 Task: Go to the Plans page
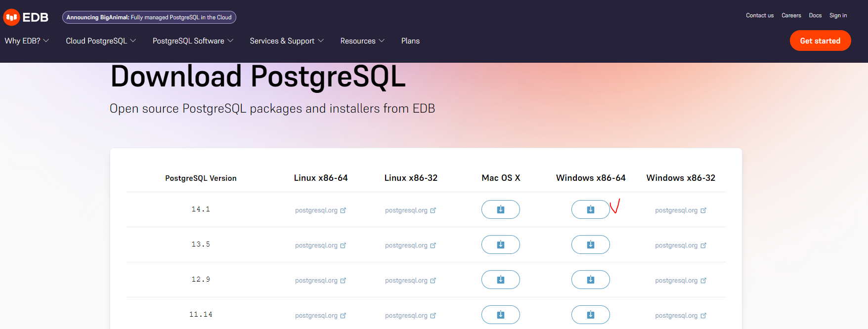tap(410, 41)
